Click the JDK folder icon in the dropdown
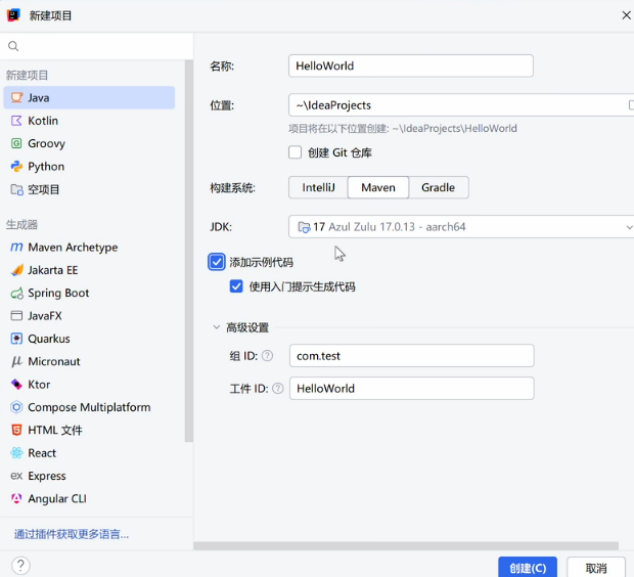This screenshot has width=634, height=577. [x=304, y=227]
